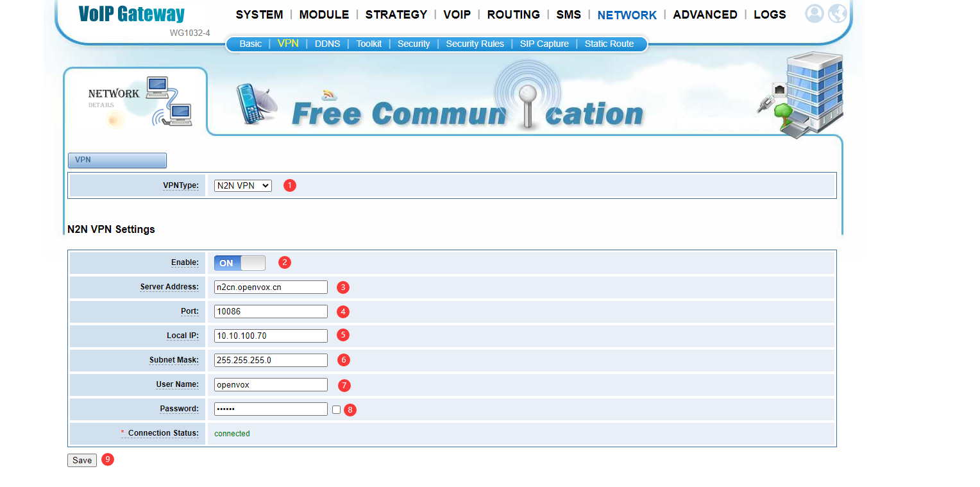Open the LOGS menu
The height and width of the screenshot is (487, 980).
coord(770,14)
